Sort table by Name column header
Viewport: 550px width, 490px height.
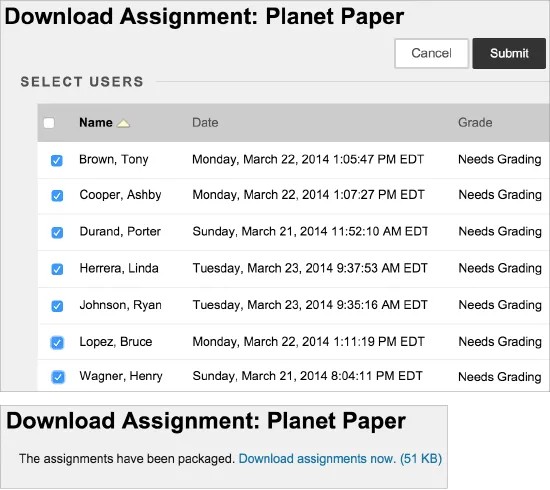96,123
